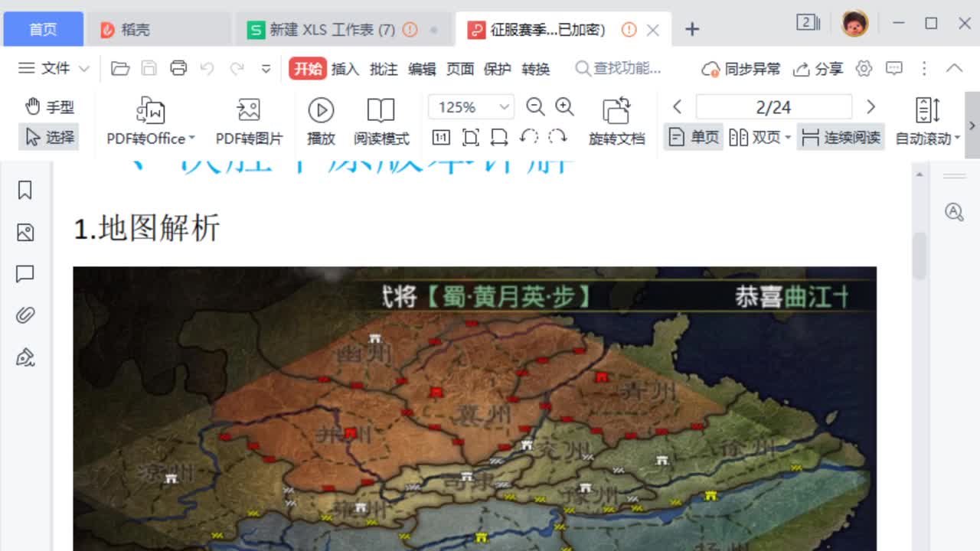Open the 编辑 ribbon tab
The image size is (980, 551).
pos(422,69)
